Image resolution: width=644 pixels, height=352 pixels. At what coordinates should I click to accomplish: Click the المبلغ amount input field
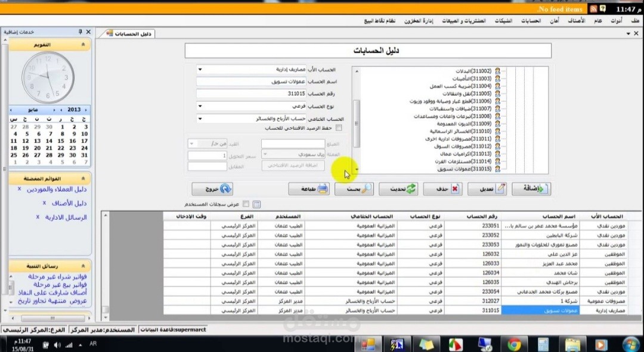click(x=293, y=144)
